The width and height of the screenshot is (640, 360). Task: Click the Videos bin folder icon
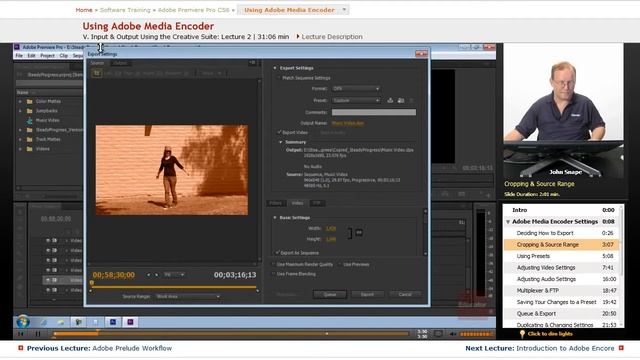click(x=29, y=149)
